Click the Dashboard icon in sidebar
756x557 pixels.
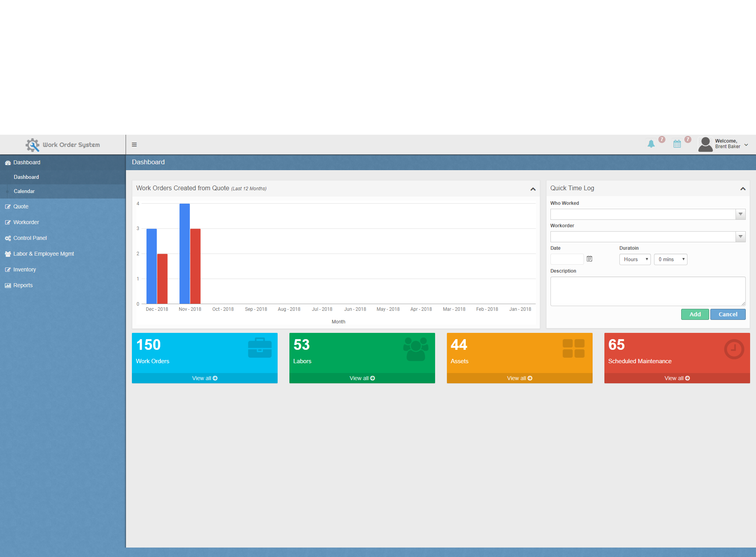pyautogui.click(x=7, y=162)
